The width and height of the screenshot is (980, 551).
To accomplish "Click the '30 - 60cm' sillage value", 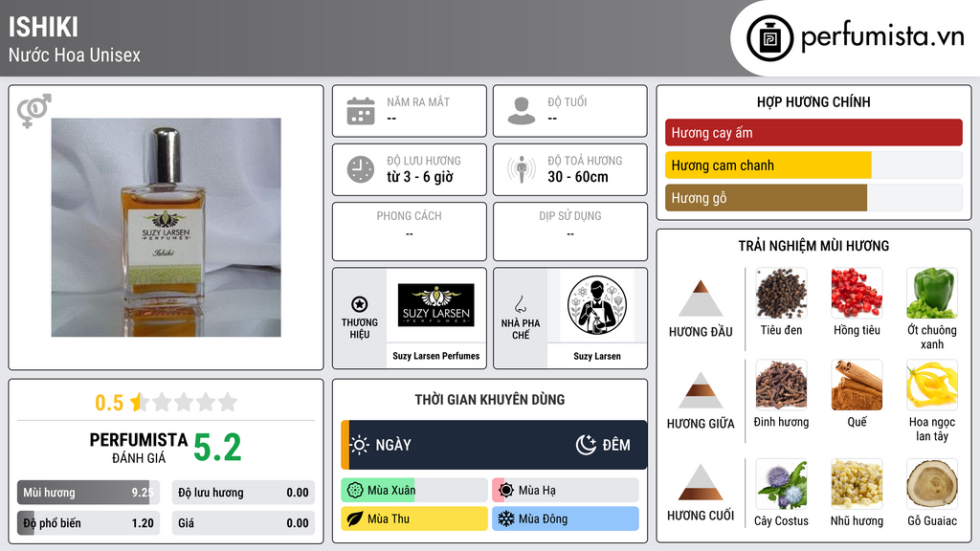I will pos(578,177).
